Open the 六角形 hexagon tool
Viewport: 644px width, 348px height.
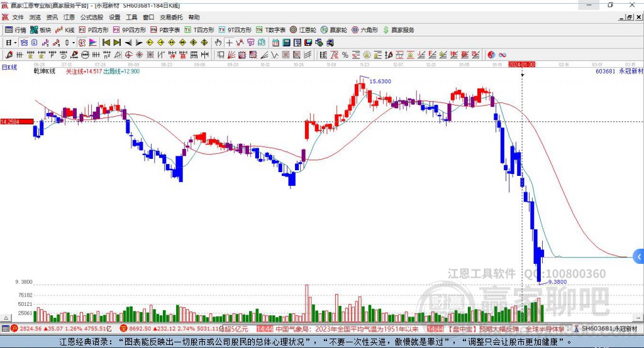[365, 30]
